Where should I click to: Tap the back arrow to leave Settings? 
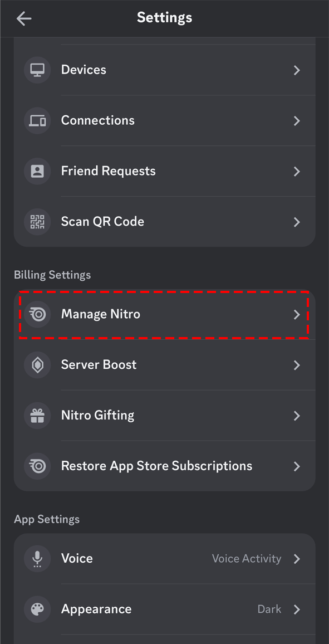point(24,18)
